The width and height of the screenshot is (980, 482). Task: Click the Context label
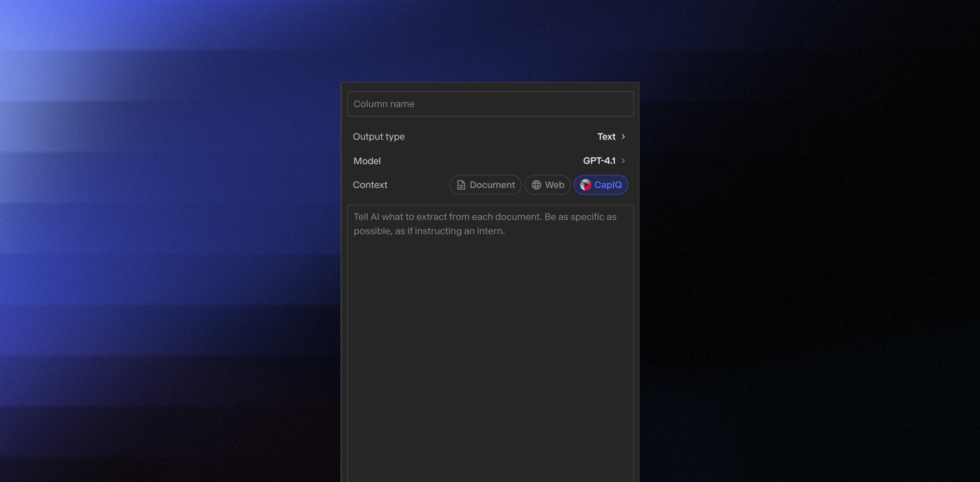point(370,185)
